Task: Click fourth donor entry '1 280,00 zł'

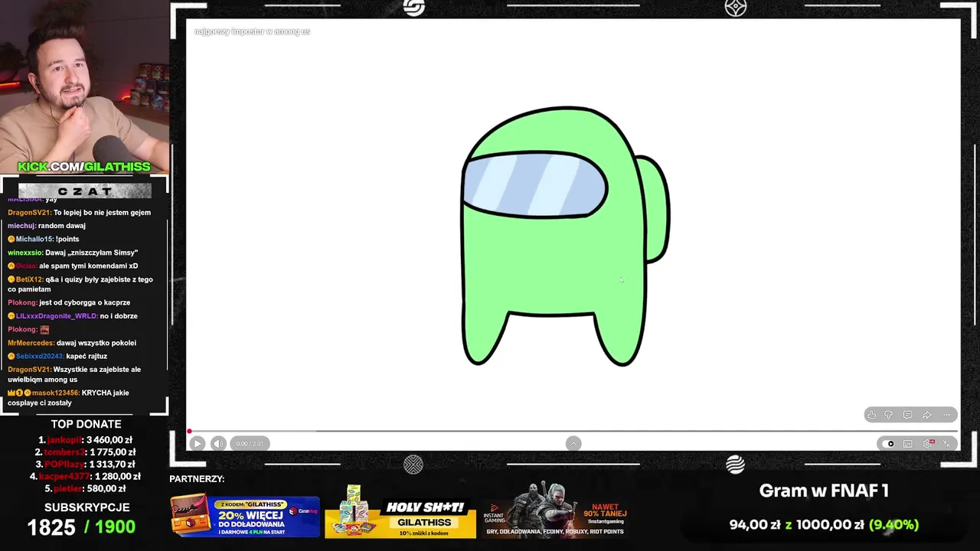Action: (85, 477)
